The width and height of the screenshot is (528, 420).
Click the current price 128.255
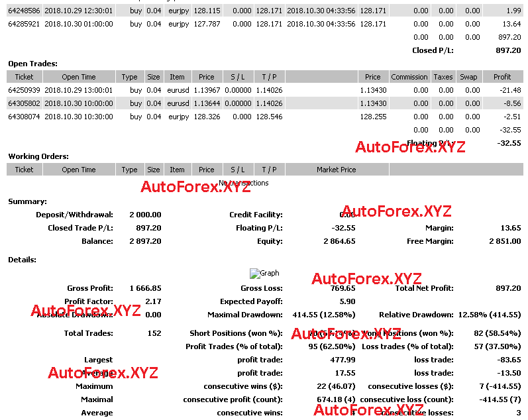373,117
